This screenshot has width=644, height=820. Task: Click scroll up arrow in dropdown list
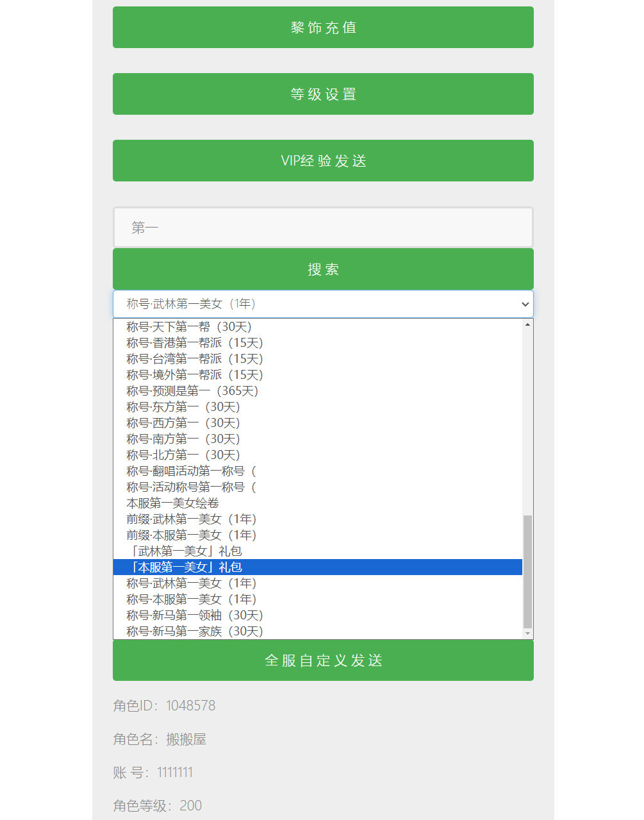click(527, 324)
